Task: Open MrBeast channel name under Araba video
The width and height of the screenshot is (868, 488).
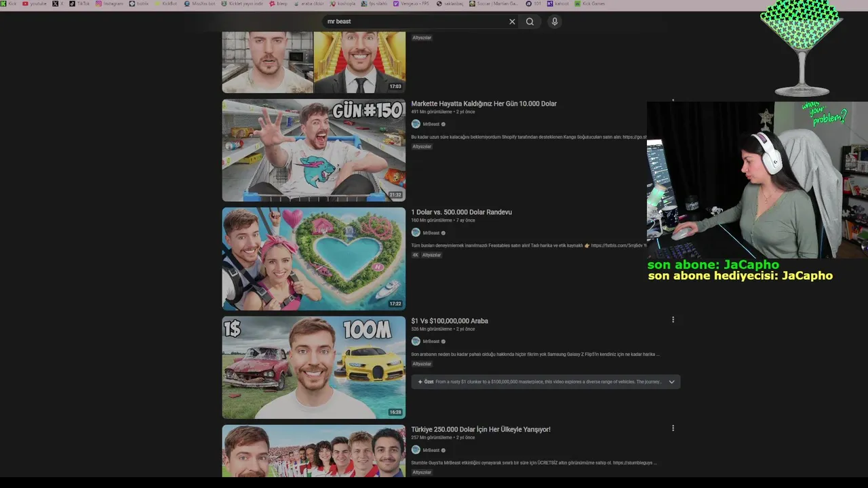Action: coord(431,341)
